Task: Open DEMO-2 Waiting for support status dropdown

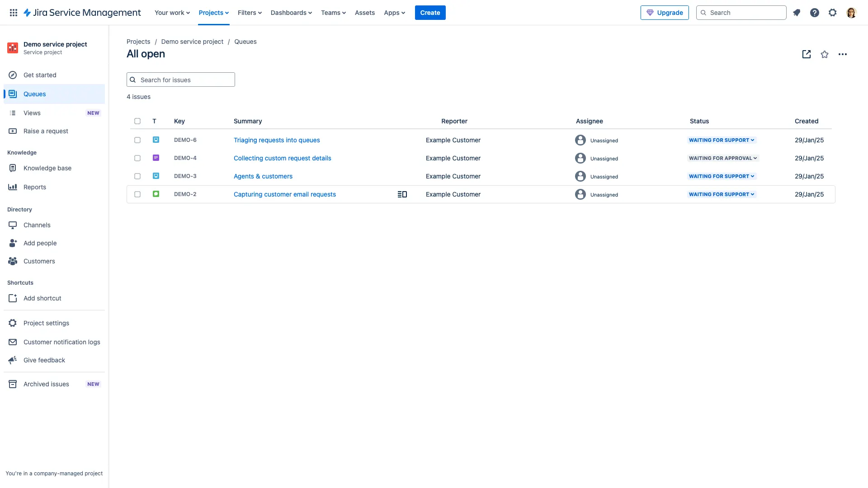Action: click(x=722, y=194)
